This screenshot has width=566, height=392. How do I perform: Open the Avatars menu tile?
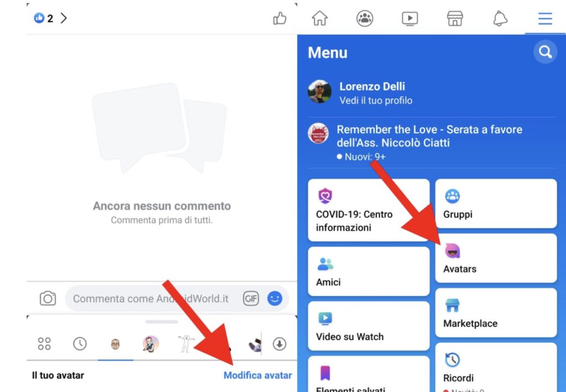(496, 258)
